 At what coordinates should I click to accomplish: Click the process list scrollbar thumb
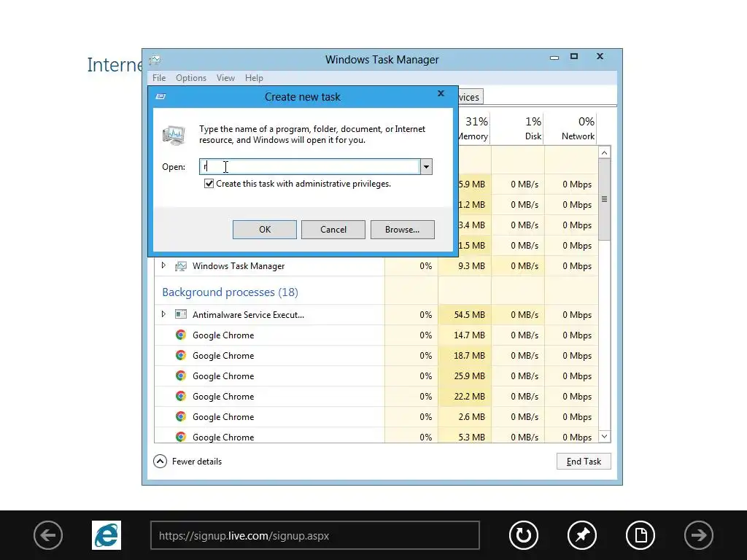point(604,199)
